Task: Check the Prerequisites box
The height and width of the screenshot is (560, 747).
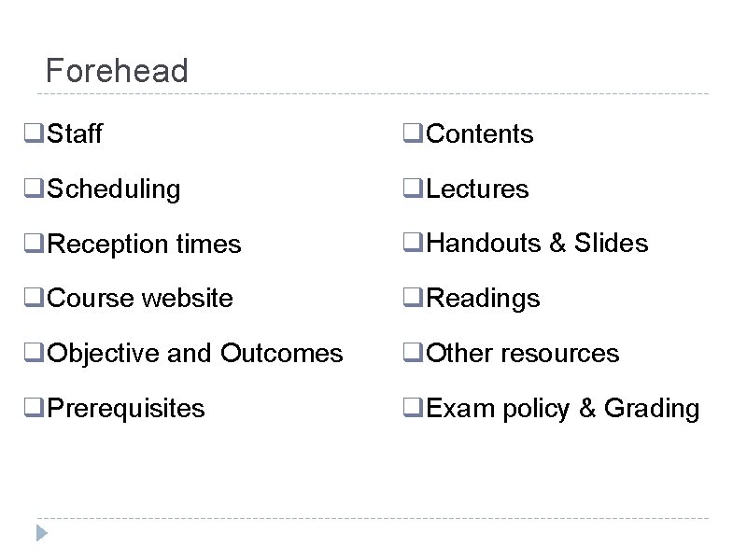Action: pos(34,408)
